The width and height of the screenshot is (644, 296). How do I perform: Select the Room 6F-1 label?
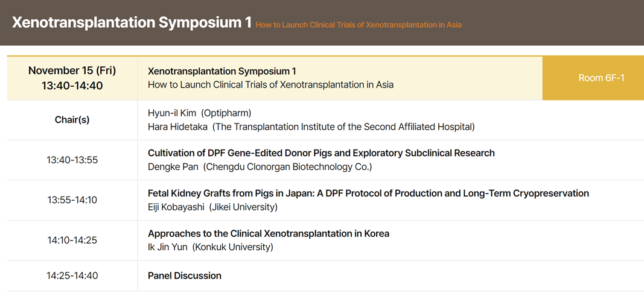click(601, 78)
